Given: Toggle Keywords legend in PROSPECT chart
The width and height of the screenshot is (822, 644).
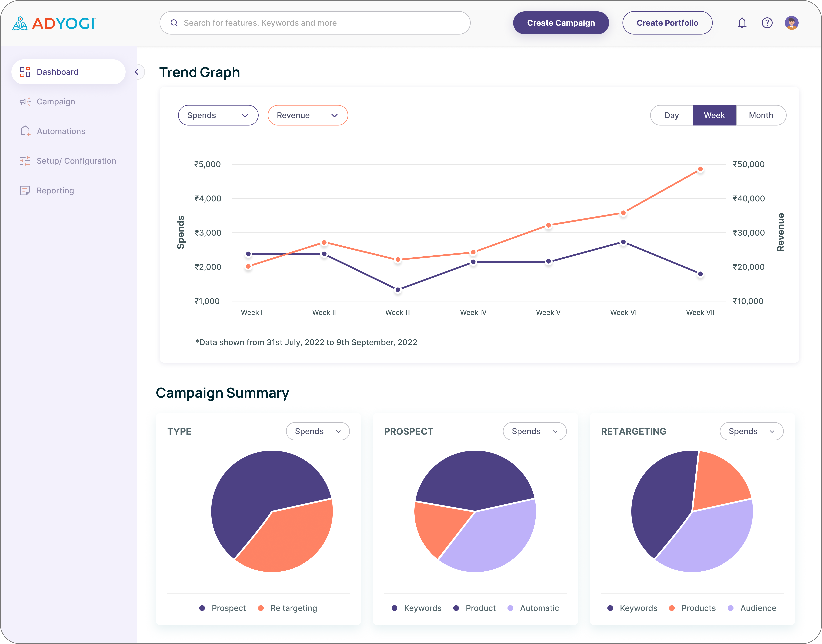Looking at the screenshot, I should click(x=416, y=608).
